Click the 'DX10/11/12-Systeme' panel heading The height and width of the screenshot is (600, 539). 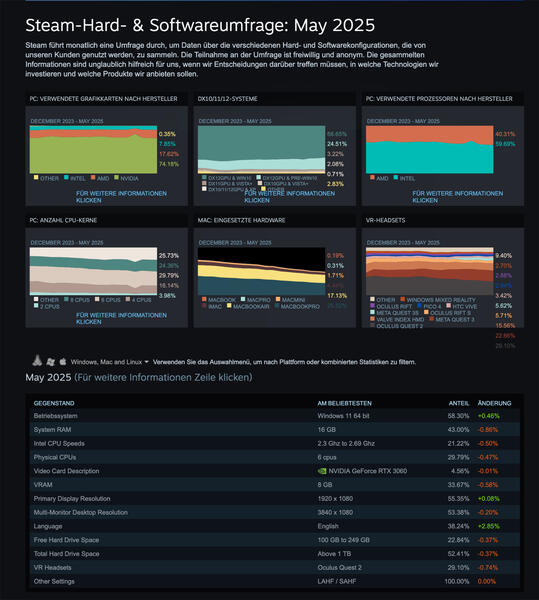pyautogui.click(x=228, y=99)
